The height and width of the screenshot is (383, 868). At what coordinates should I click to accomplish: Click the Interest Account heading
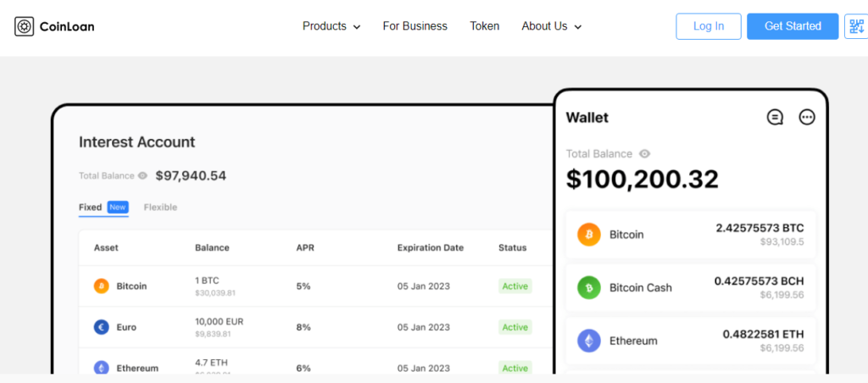coord(136,142)
